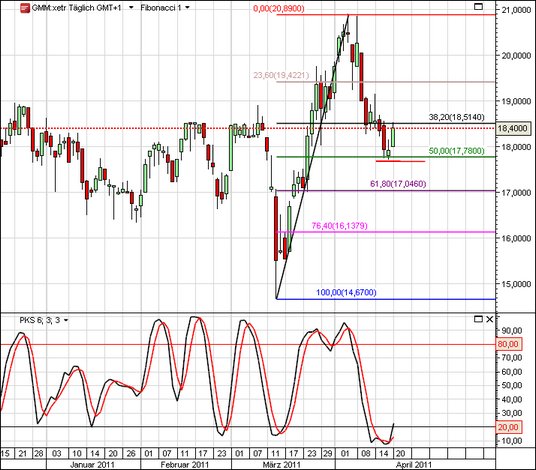536x470 pixels.
Task: Open the Fibonacci 1 dropdown arrow
Action: [187, 8]
